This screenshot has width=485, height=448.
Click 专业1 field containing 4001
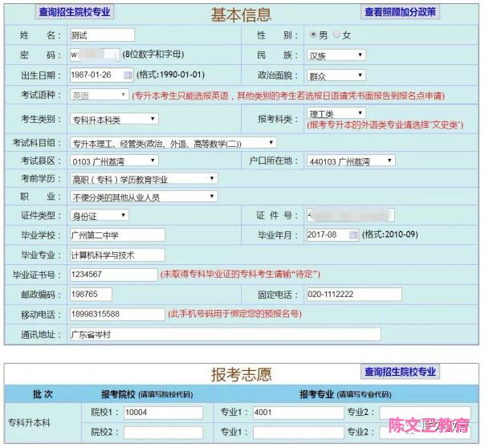(298, 413)
